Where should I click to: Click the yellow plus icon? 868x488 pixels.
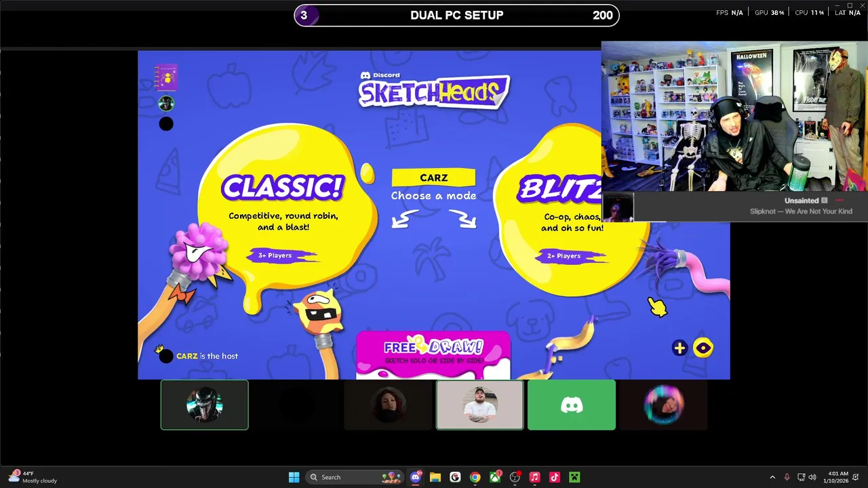[679, 348]
